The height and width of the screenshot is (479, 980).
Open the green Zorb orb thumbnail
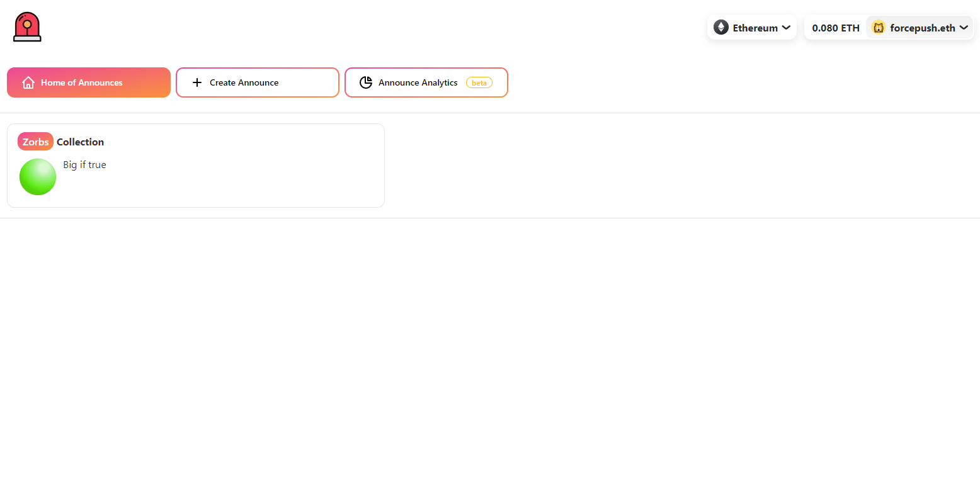[x=38, y=177]
